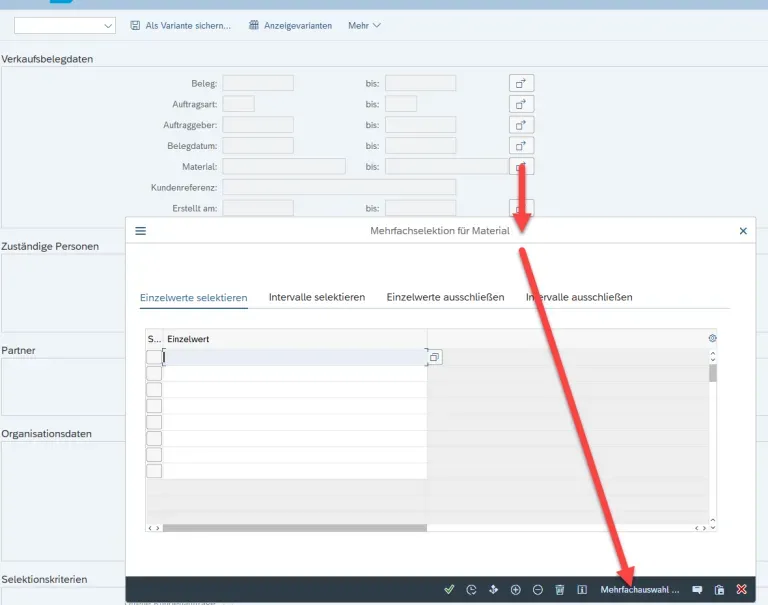Switch to Einzelwerte ausschließen tab
The height and width of the screenshot is (605, 768).
[445, 297]
